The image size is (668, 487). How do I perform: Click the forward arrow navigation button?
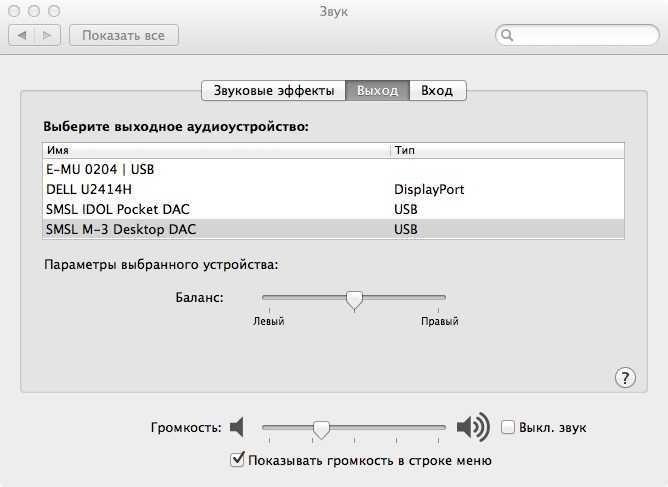[x=47, y=35]
